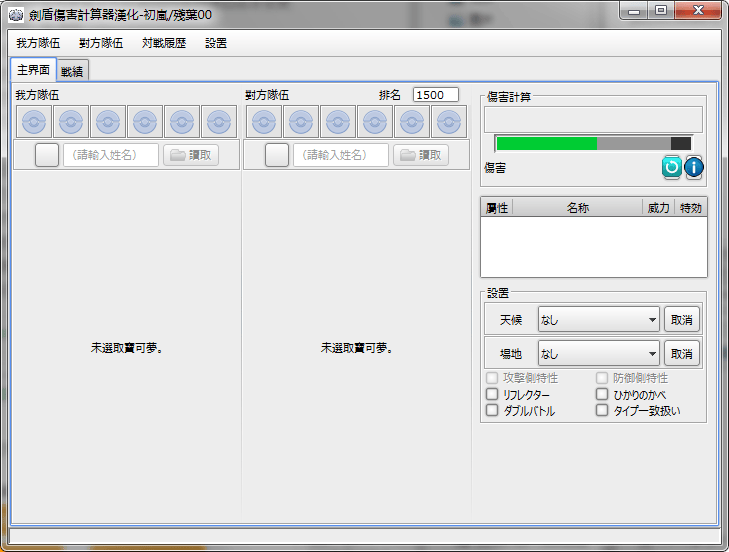729x552 pixels.
Task: Open the 対戦履歴 menu
Action: point(163,43)
